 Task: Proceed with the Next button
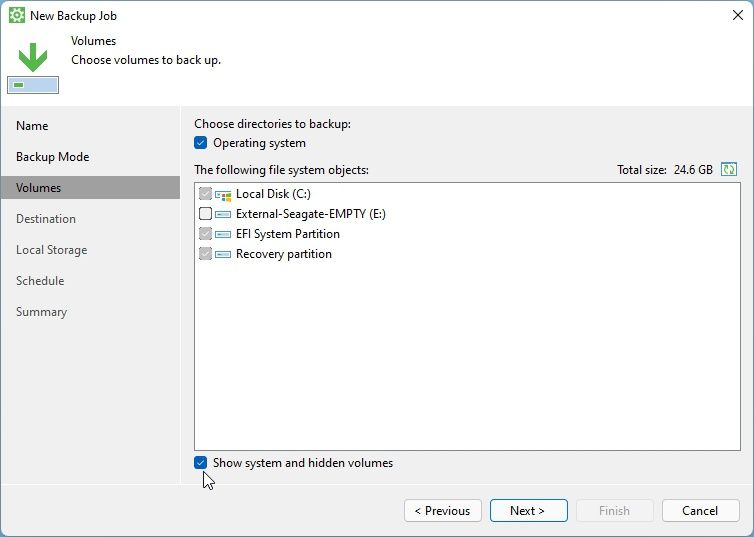coord(528,511)
